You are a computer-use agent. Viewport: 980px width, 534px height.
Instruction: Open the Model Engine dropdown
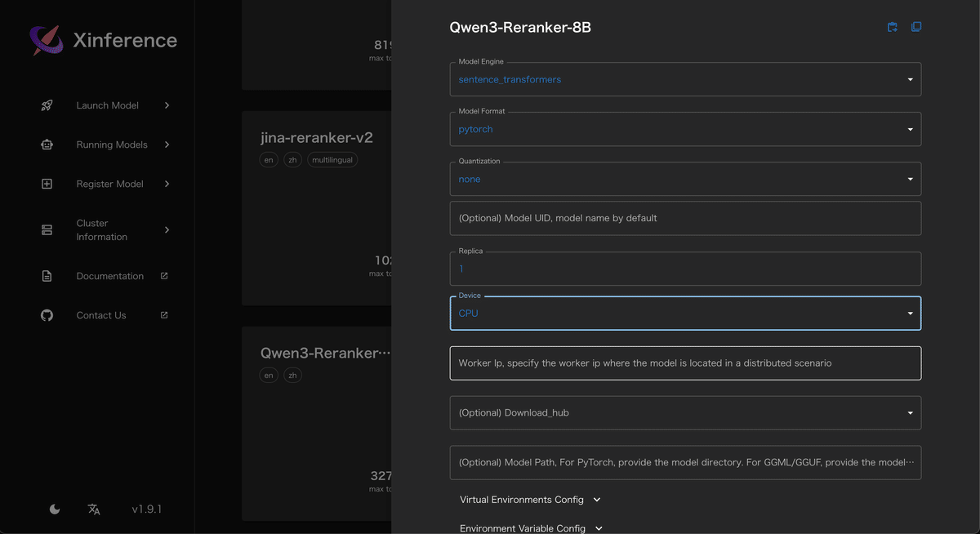click(x=684, y=79)
